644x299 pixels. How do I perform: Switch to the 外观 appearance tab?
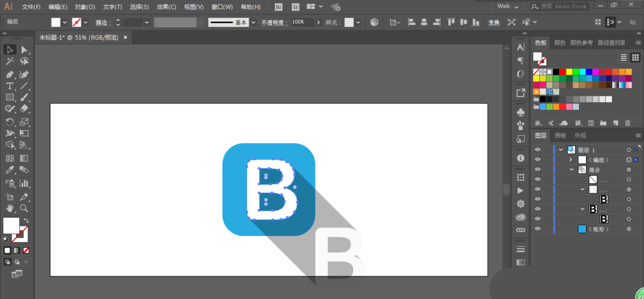click(x=580, y=136)
